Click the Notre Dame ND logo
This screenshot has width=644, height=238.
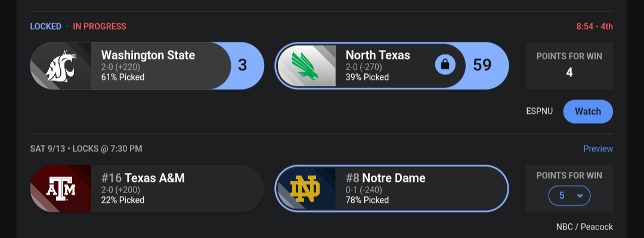tap(305, 188)
